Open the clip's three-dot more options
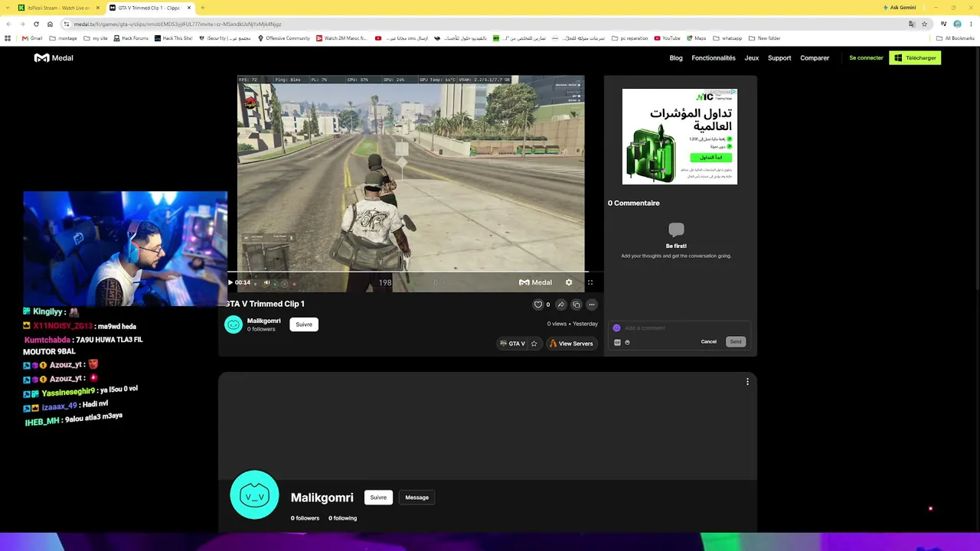Image resolution: width=980 pixels, height=551 pixels. tap(592, 305)
